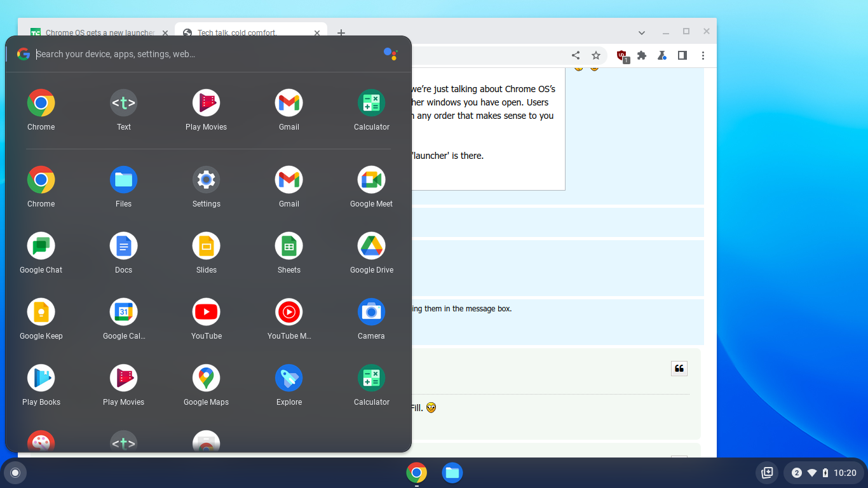
Task: Launch Google Drive
Action: point(371,253)
